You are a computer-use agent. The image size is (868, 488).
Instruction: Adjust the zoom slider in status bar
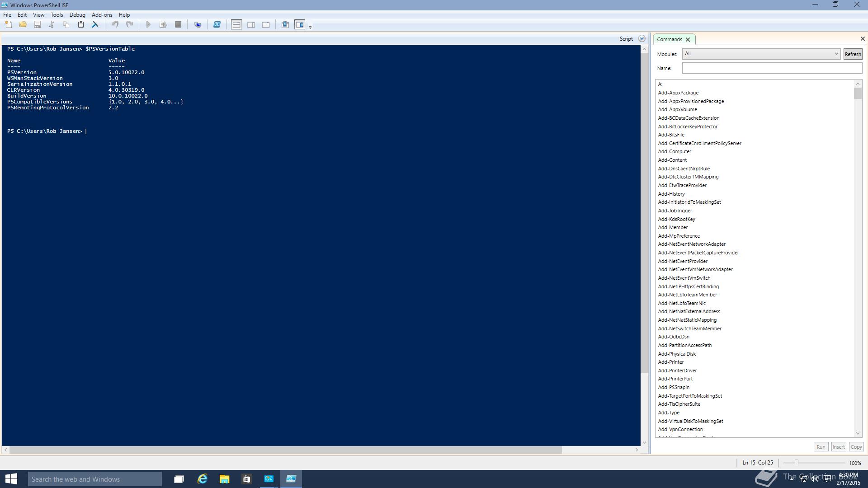797,463
